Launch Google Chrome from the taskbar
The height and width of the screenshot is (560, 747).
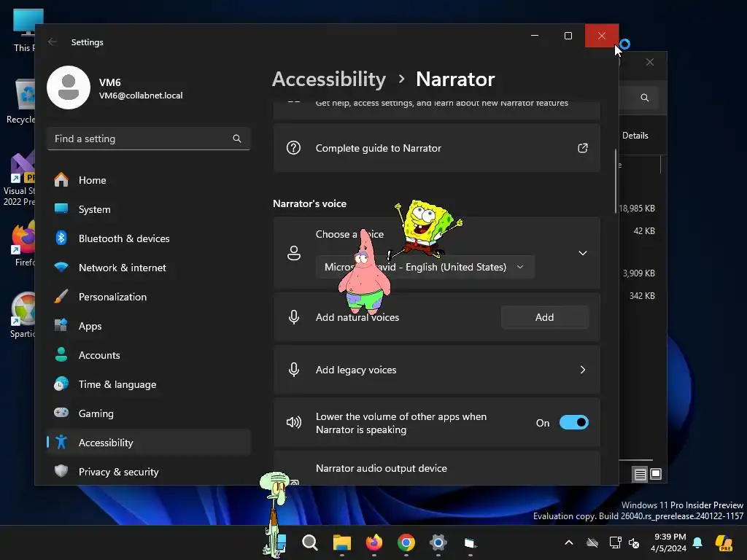click(x=406, y=542)
